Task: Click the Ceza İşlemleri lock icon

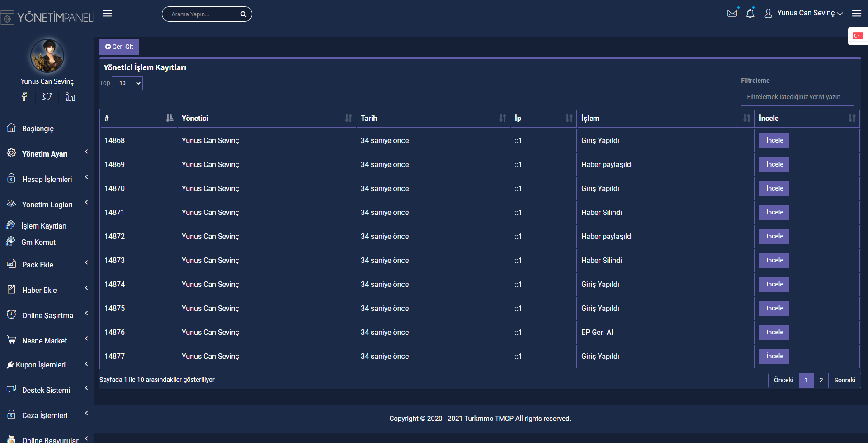Action: pyautogui.click(x=11, y=414)
